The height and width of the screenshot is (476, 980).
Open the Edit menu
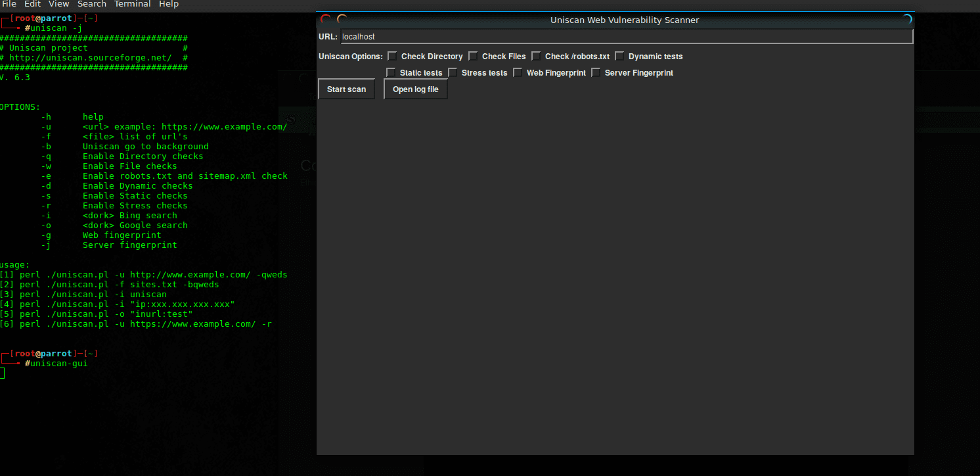33,4
